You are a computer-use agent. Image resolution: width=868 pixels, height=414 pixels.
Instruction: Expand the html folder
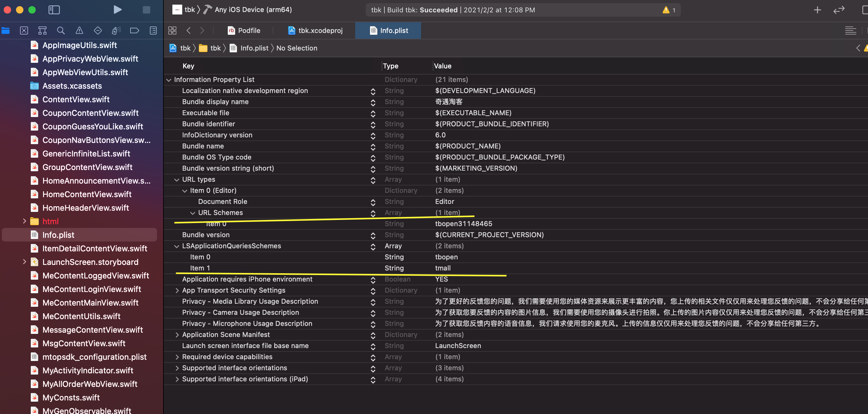tap(24, 221)
